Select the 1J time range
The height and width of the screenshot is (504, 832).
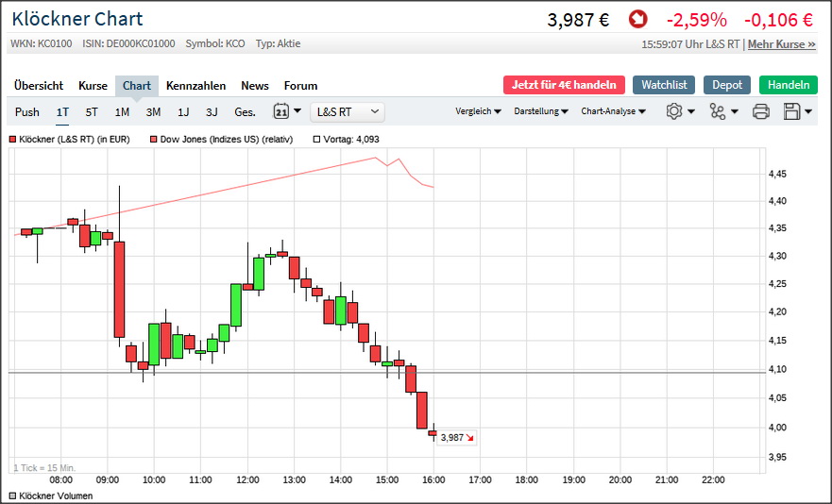tap(183, 112)
